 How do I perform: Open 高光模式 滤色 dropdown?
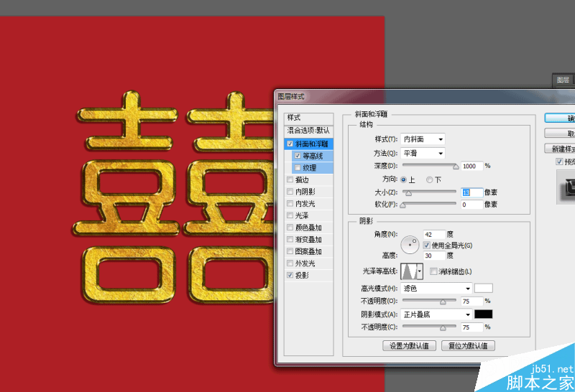click(x=436, y=289)
